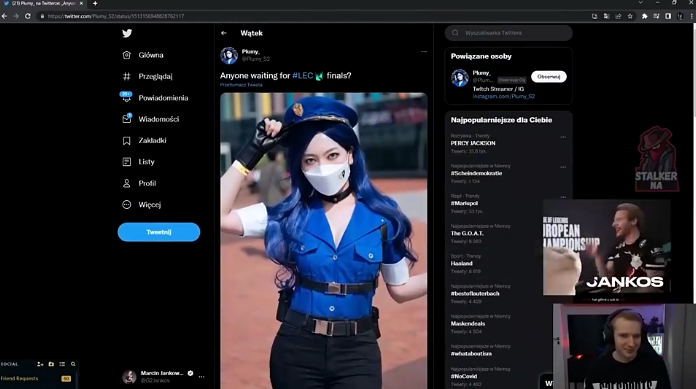Click the search magnifier icon
Viewport: 696px width, 389px height.
coord(455,33)
